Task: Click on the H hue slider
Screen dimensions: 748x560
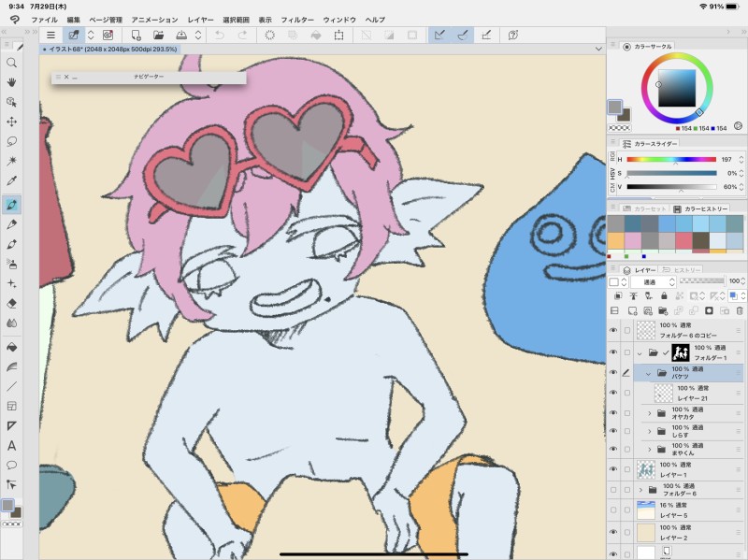Action: tap(671, 159)
